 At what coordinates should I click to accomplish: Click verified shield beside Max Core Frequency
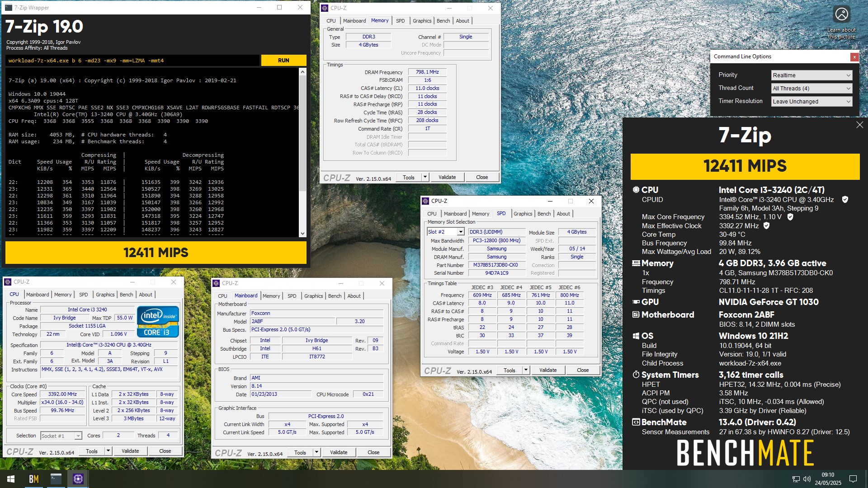click(x=790, y=217)
